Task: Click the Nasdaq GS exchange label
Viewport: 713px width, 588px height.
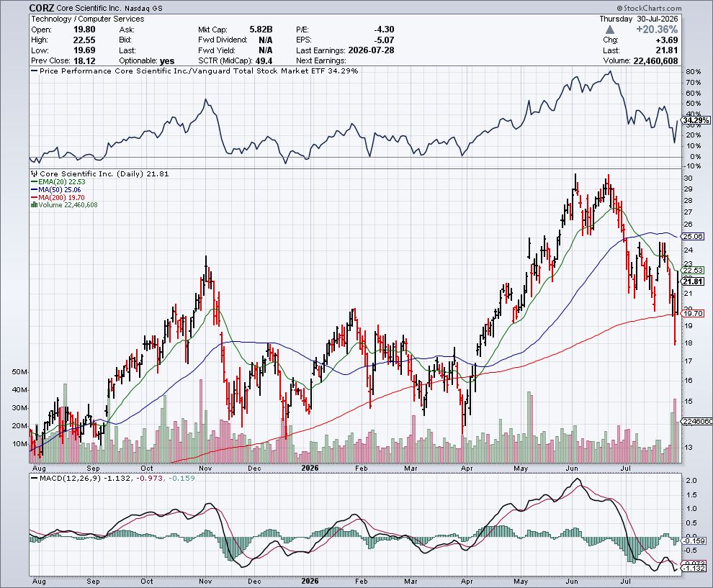Action: coord(143,9)
